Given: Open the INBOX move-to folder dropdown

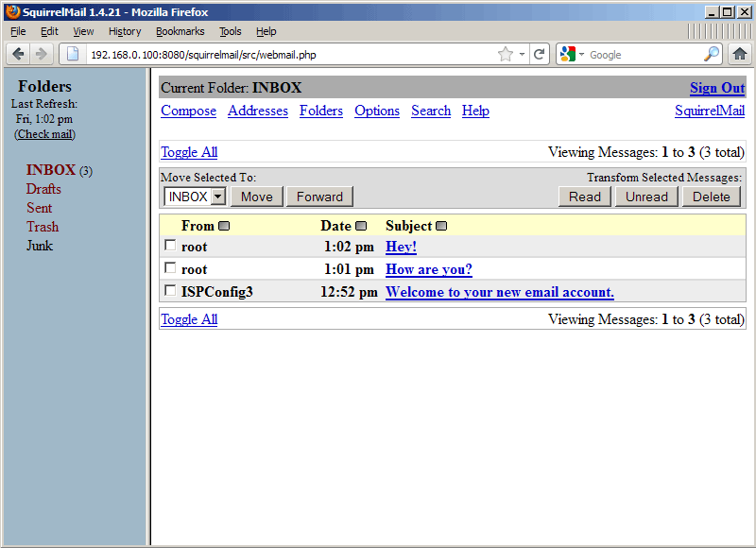Looking at the screenshot, I should (x=217, y=197).
